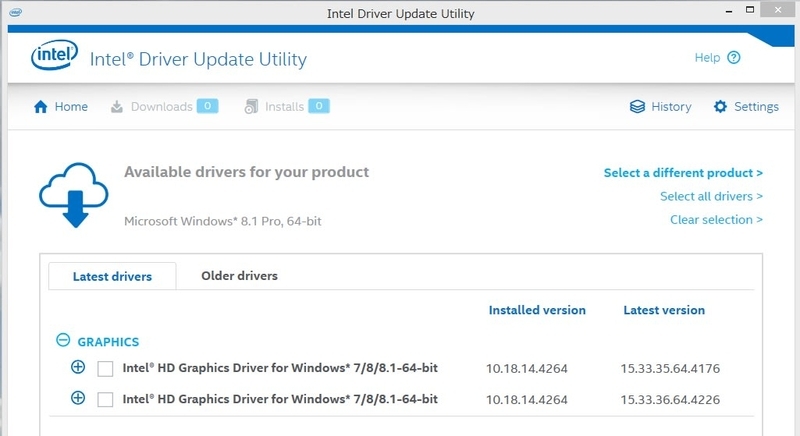
Task: Click Select a different product link
Action: tap(683, 173)
